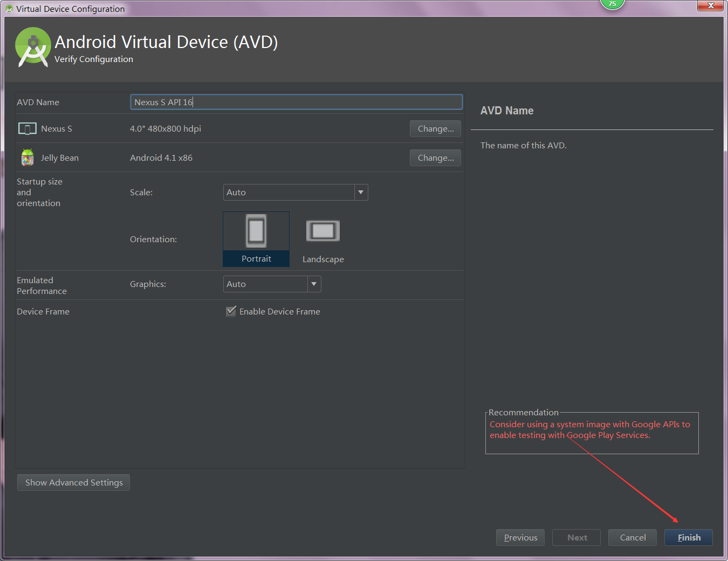Open the Scale dropdown

(296, 192)
